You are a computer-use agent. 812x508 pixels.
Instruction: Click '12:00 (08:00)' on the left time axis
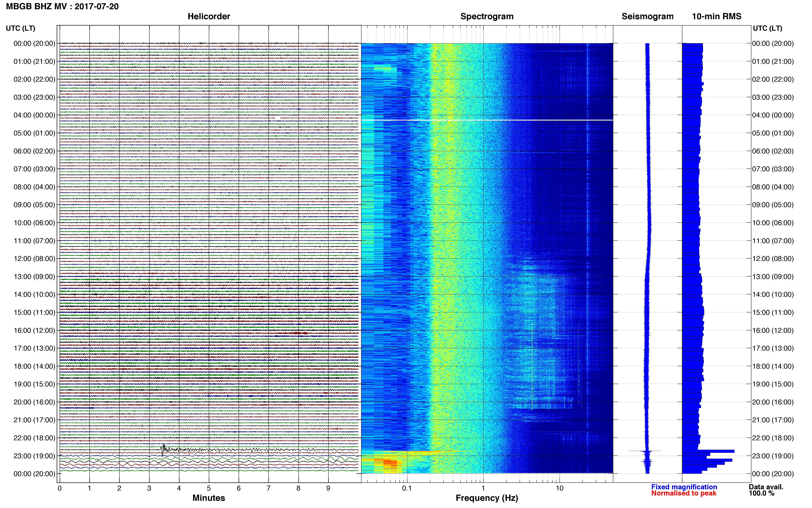click(x=34, y=259)
